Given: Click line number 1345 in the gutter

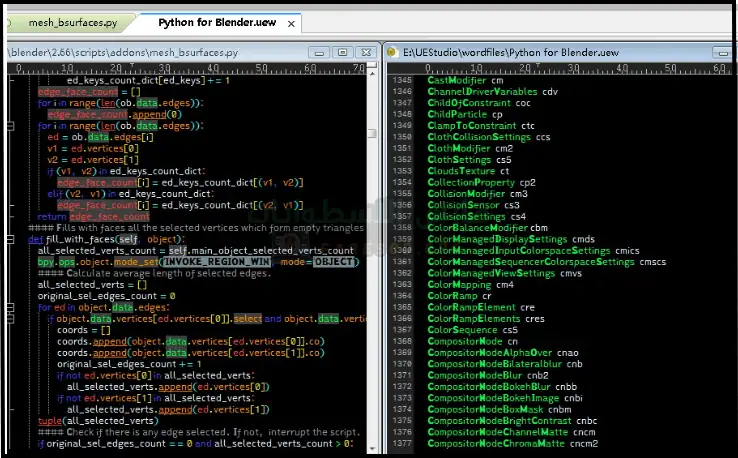Looking at the screenshot, I should point(401,80).
